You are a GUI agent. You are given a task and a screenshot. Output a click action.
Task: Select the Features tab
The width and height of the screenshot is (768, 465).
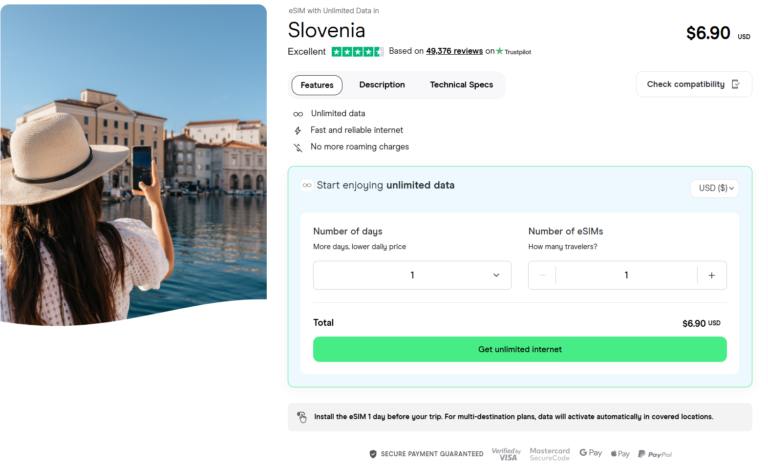(x=317, y=85)
